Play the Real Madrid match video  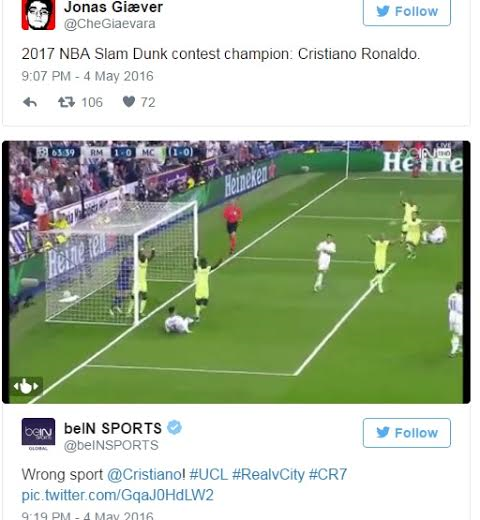click(x=236, y=272)
